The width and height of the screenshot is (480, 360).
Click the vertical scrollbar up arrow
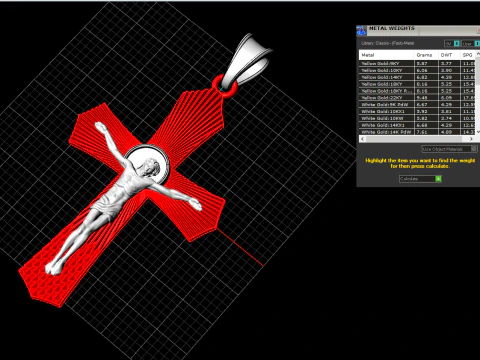478,53
